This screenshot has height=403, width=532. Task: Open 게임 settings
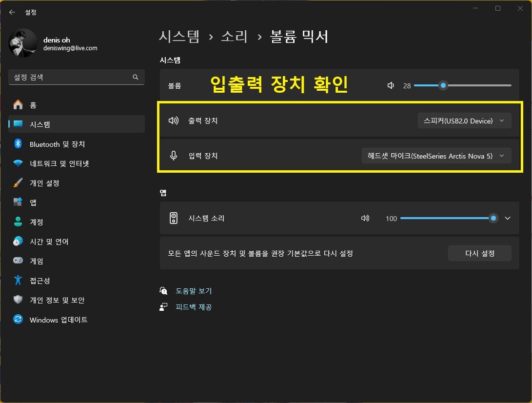point(77,261)
